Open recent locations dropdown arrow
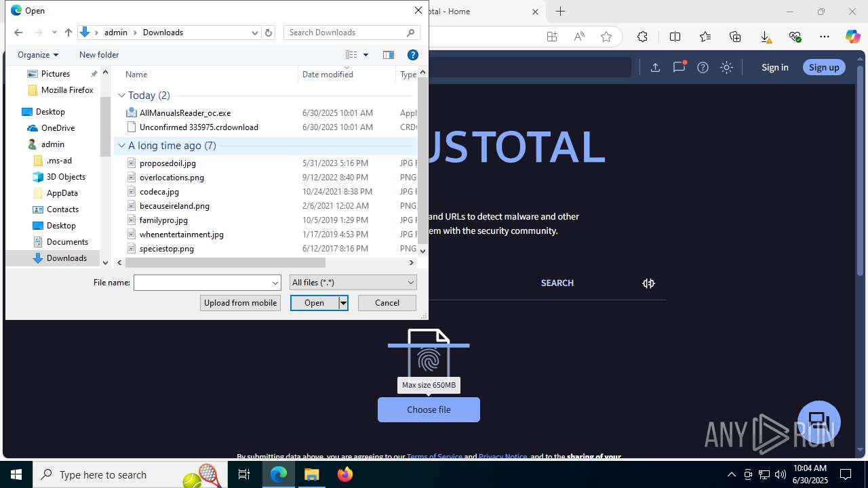The width and height of the screenshot is (868, 488). click(54, 33)
